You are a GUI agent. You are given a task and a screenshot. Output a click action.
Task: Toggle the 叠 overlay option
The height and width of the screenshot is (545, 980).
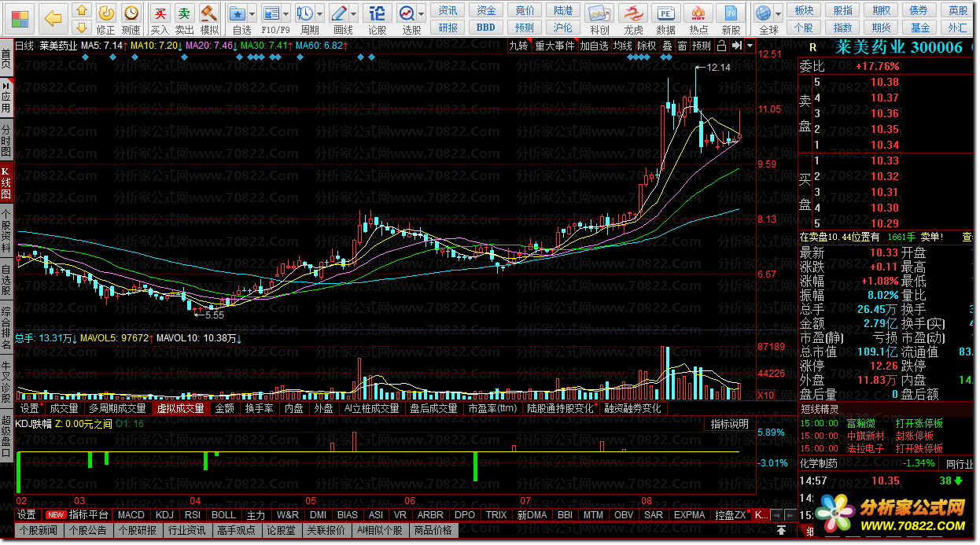pyautogui.click(x=667, y=46)
